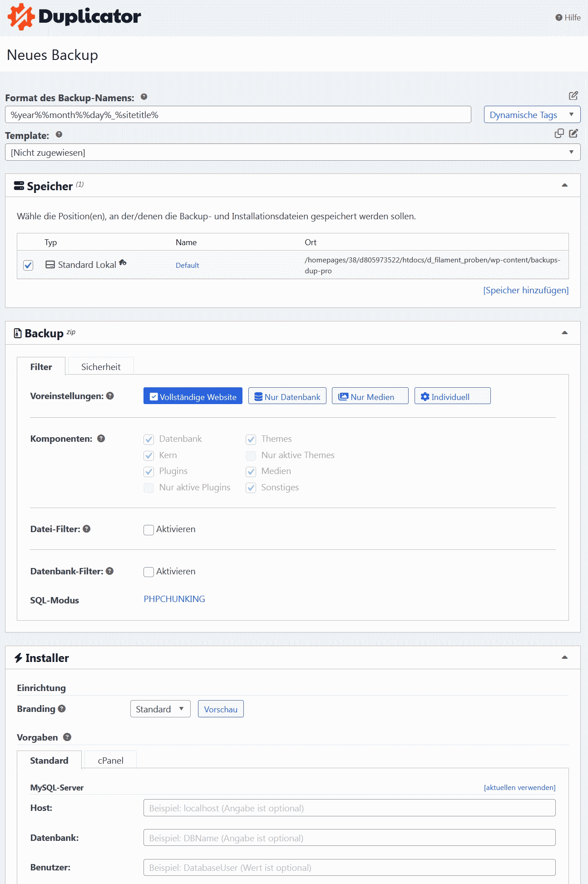Enable the Datenbank-Filter Aktivieren checkbox
Screen dimensions: 588x884
(x=148, y=572)
